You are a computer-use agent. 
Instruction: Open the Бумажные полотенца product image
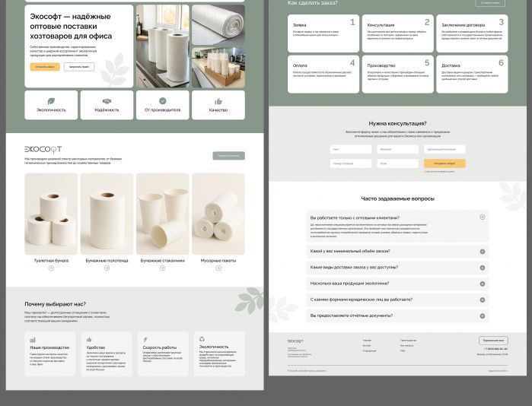(107, 214)
